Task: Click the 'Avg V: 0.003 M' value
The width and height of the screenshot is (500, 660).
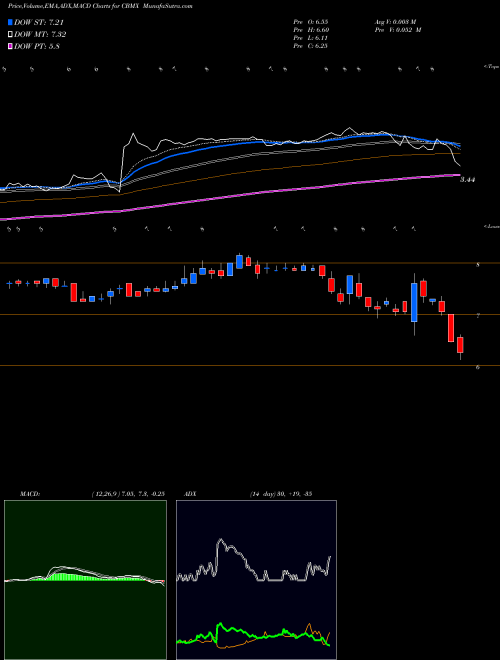Action: [x=395, y=21]
